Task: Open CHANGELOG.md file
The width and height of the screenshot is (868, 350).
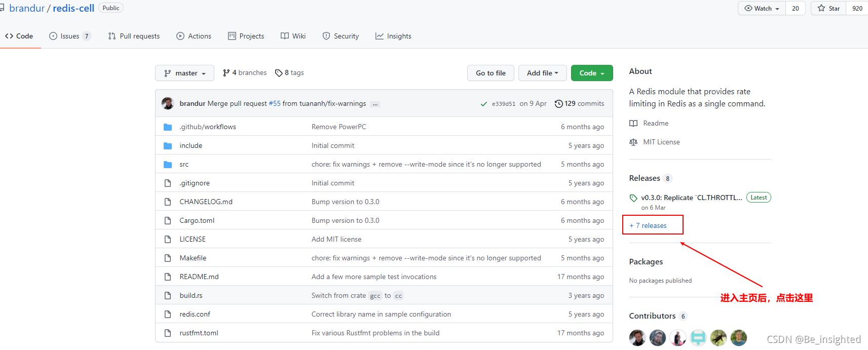Action: click(x=206, y=202)
